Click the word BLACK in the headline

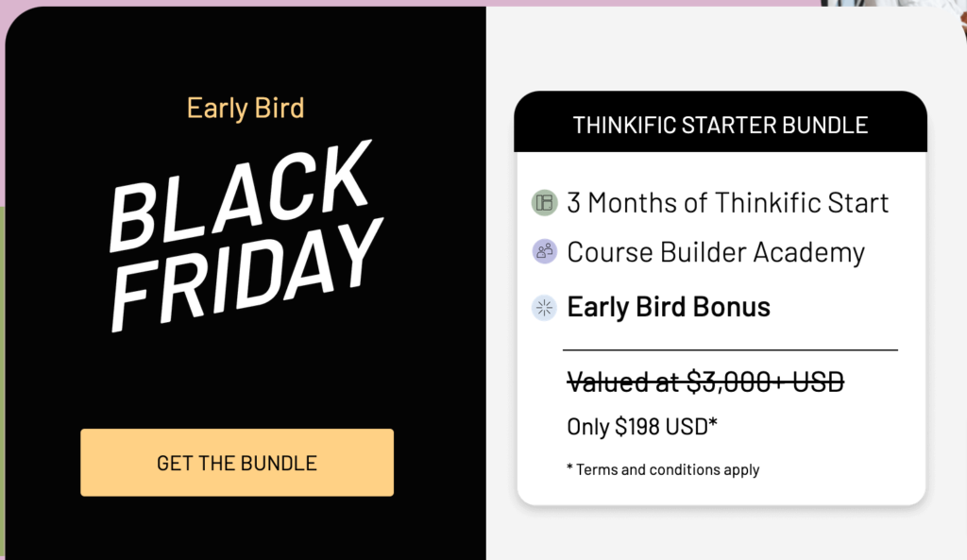point(241,195)
